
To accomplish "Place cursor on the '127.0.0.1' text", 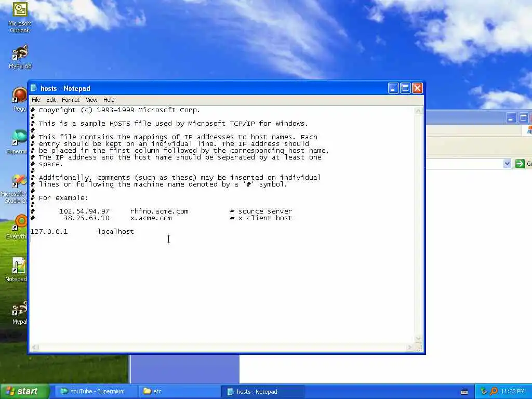I will pyautogui.click(x=49, y=231).
